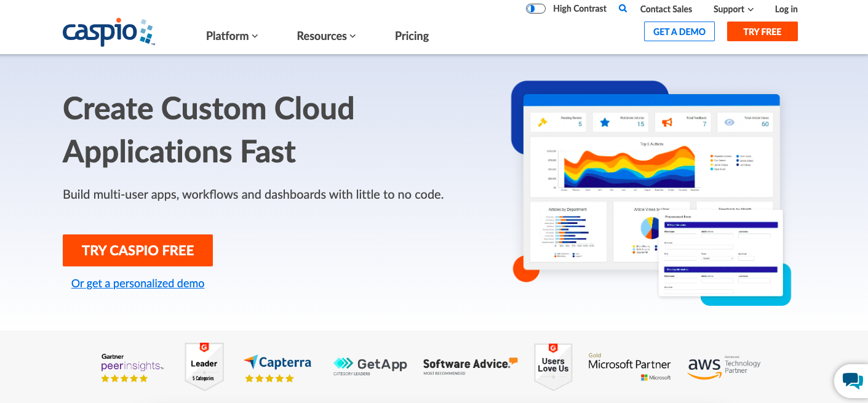The image size is (868, 403).
Task: Click the eye Total Article Views icon
Action: (x=730, y=122)
